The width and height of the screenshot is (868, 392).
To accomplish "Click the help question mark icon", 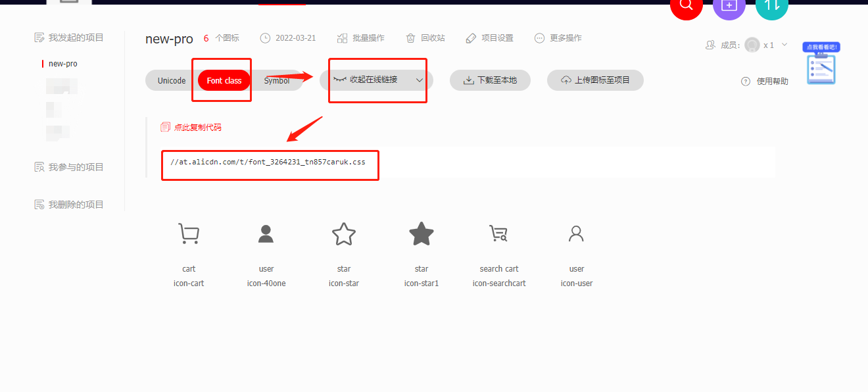I will tap(746, 82).
